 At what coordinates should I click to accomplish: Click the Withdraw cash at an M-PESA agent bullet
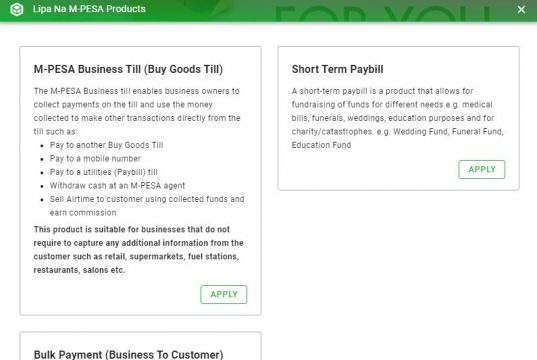coord(117,185)
